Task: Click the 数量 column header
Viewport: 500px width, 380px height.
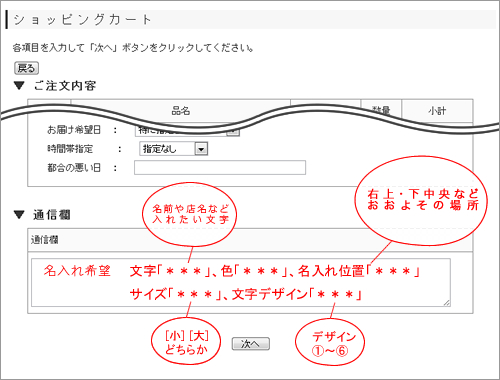Action: click(381, 110)
